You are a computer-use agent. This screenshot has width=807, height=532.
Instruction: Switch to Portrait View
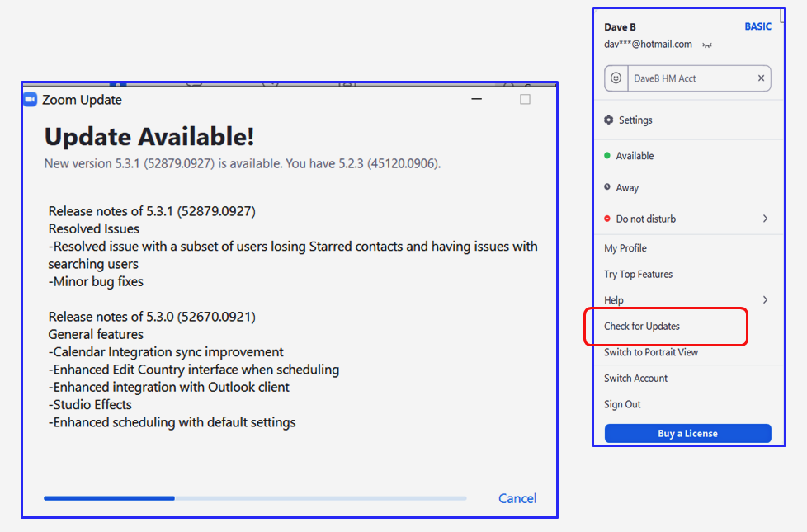[651, 352]
